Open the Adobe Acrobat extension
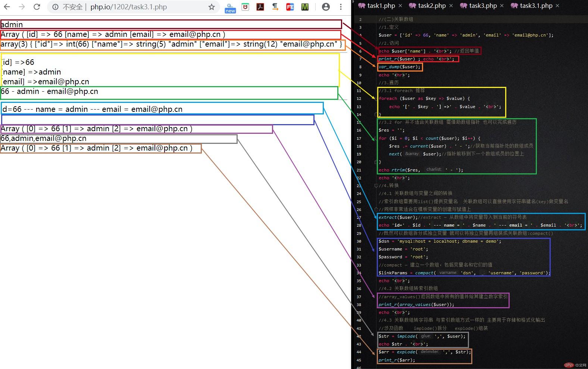Screen dimensions: 588x369 [x=260, y=7]
